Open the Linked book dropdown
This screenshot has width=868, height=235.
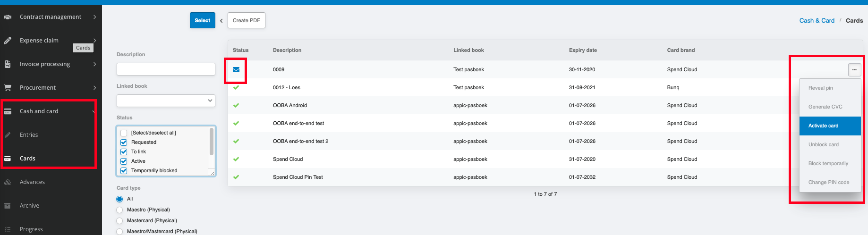(x=166, y=101)
